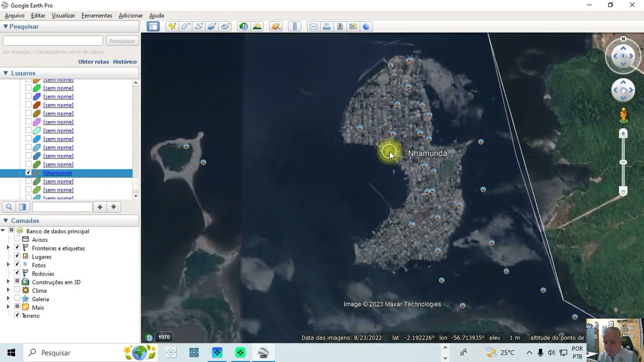Open the Arquivo menu
This screenshot has width=644, height=362.
pyautogui.click(x=14, y=16)
